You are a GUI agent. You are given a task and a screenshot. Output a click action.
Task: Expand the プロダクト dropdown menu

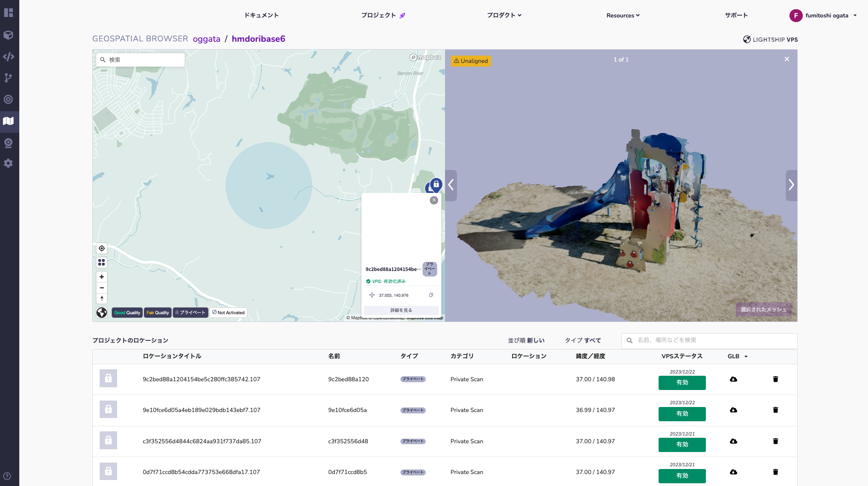(x=504, y=15)
